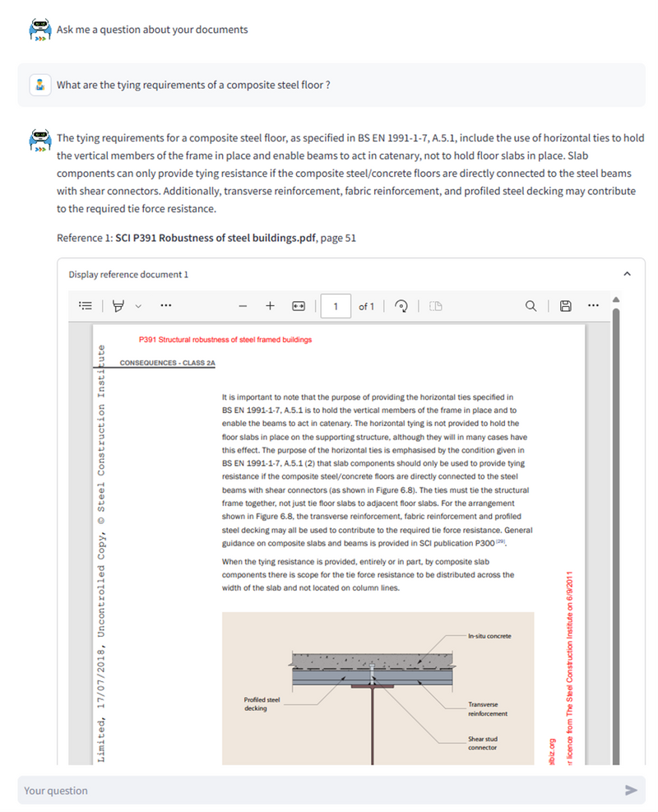Viewport: 658px width, 812px height.
Task: Fit page to width icon
Action: [x=299, y=306]
